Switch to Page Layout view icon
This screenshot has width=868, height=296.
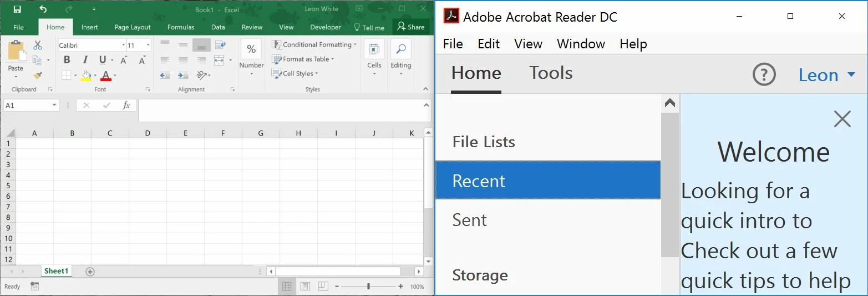point(304,287)
